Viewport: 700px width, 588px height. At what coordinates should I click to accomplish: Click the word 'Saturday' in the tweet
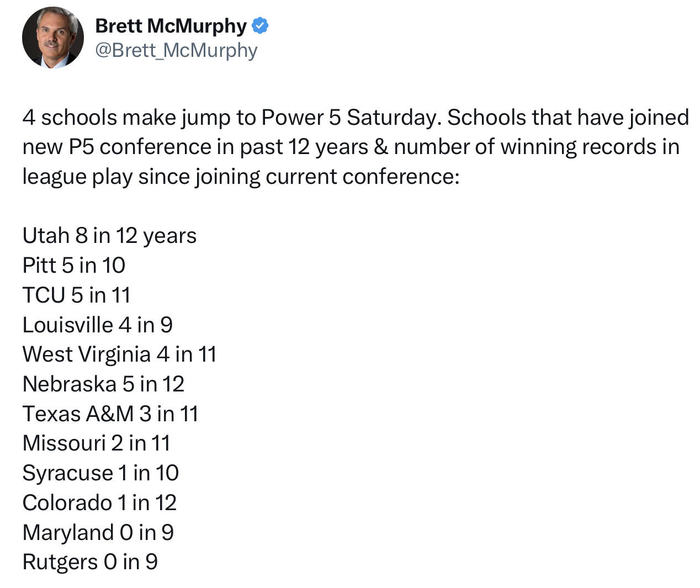click(x=391, y=118)
